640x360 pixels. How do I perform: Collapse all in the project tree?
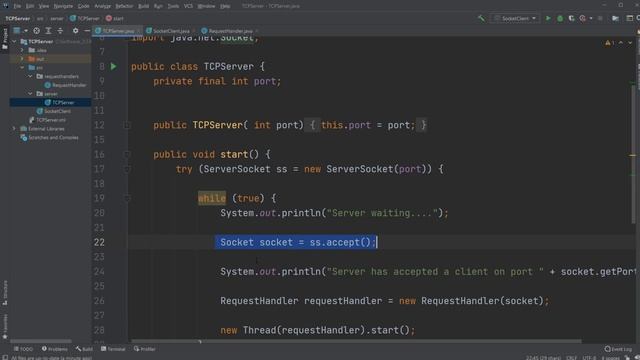[x=60, y=31]
